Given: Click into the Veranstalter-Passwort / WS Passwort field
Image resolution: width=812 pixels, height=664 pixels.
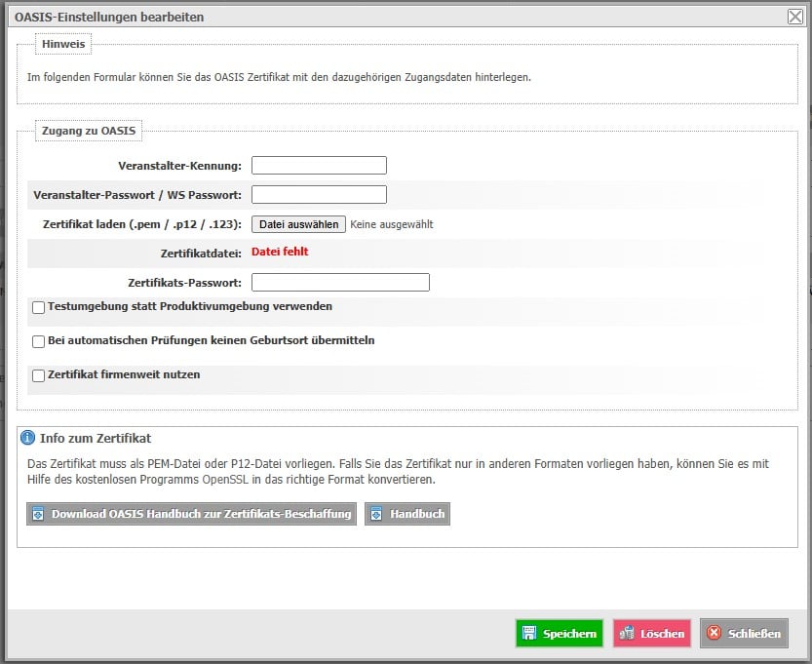Looking at the screenshot, I should point(319,194).
